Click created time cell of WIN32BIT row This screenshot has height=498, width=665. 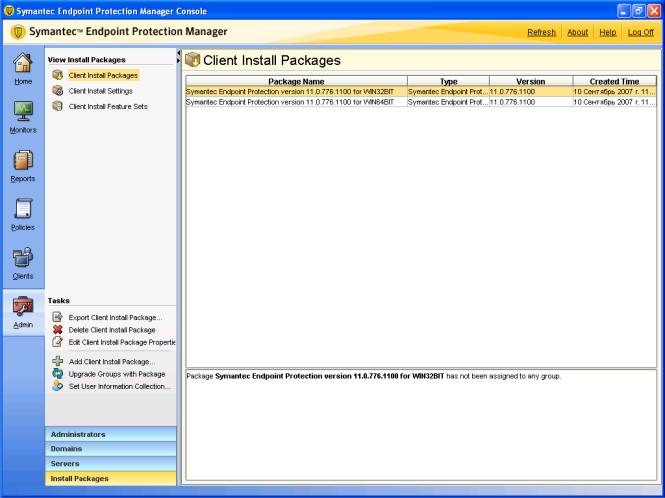click(614, 92)
